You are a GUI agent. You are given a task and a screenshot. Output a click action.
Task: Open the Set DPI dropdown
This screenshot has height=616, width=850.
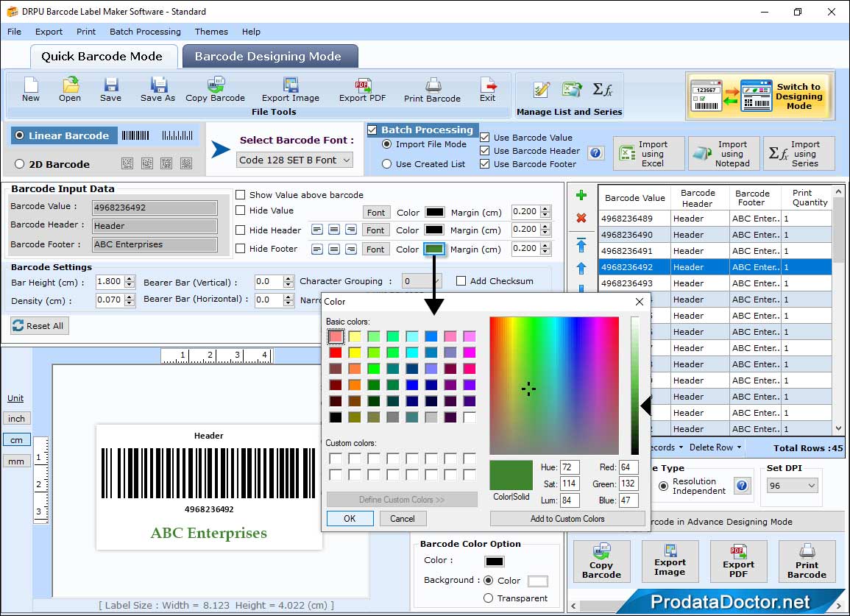click(x=792, y=485)
